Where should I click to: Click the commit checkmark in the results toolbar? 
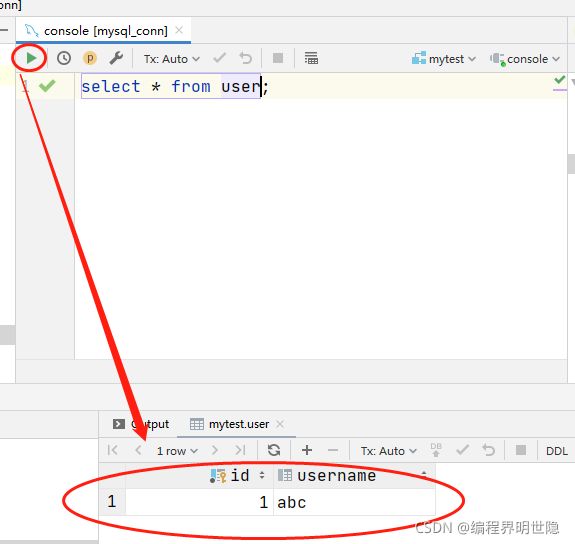tap(462, 450)
